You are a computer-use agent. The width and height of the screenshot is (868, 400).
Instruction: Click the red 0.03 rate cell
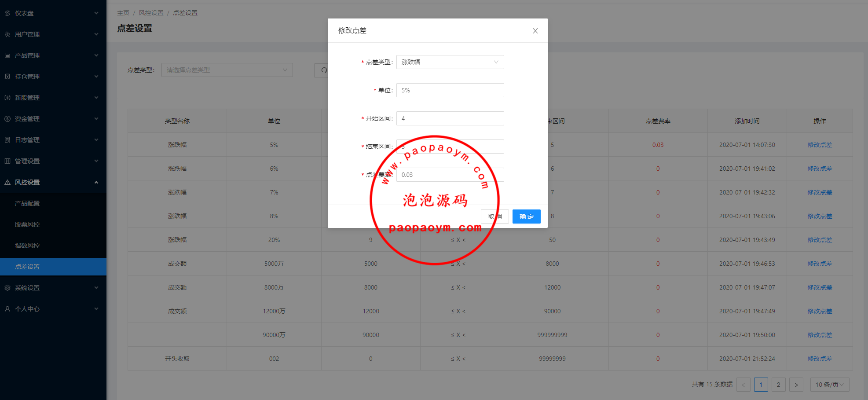point(658,145)
